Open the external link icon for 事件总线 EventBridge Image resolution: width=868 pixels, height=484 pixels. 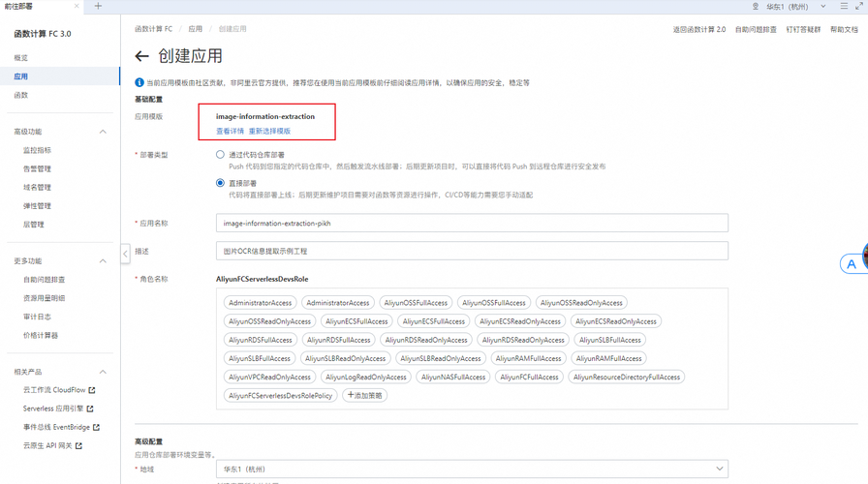96,427
